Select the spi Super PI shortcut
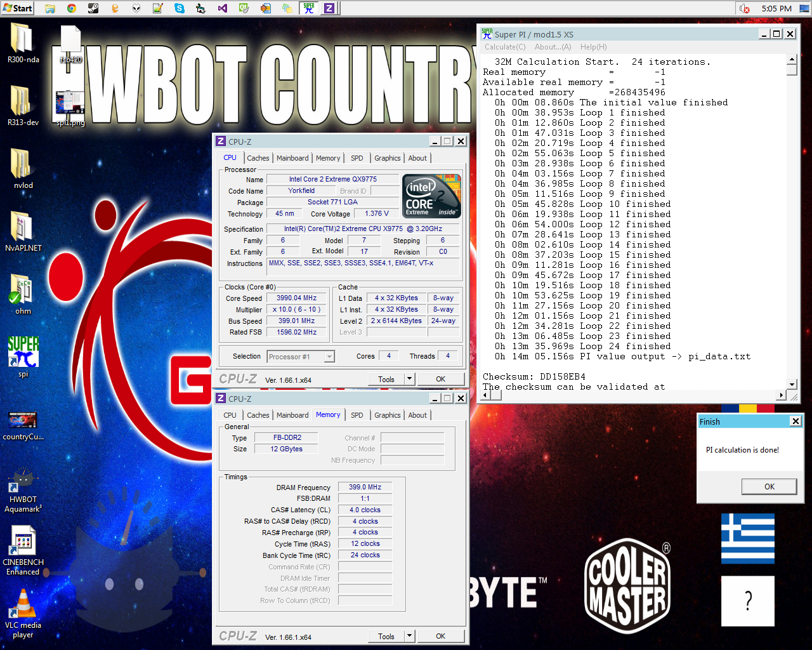 click(23, 357)
